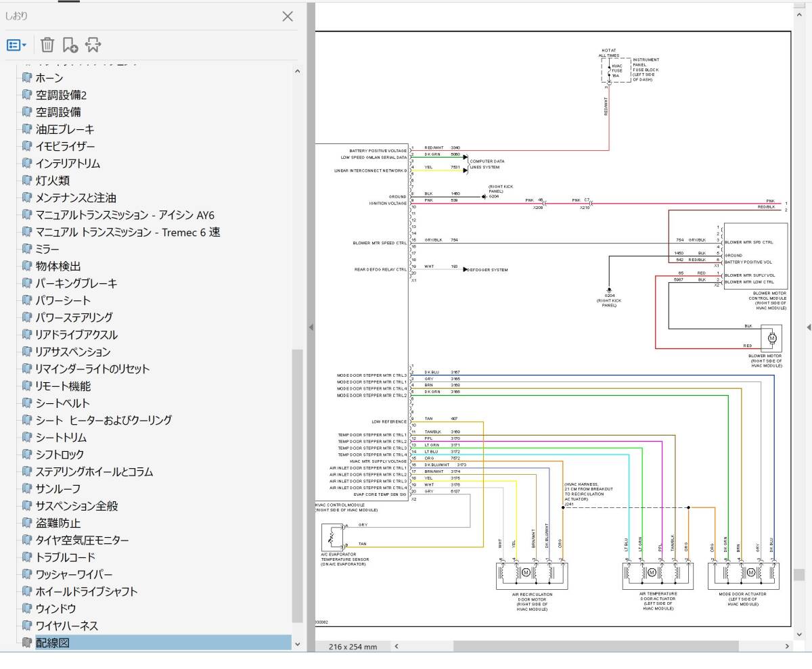812x669 pixels.
Task: Open the bookmark options menu dropdown
Action: click(17, 45)
